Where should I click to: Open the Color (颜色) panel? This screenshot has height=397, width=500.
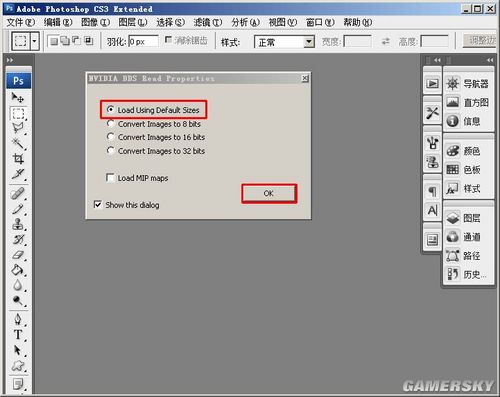[x=463, y=151]
